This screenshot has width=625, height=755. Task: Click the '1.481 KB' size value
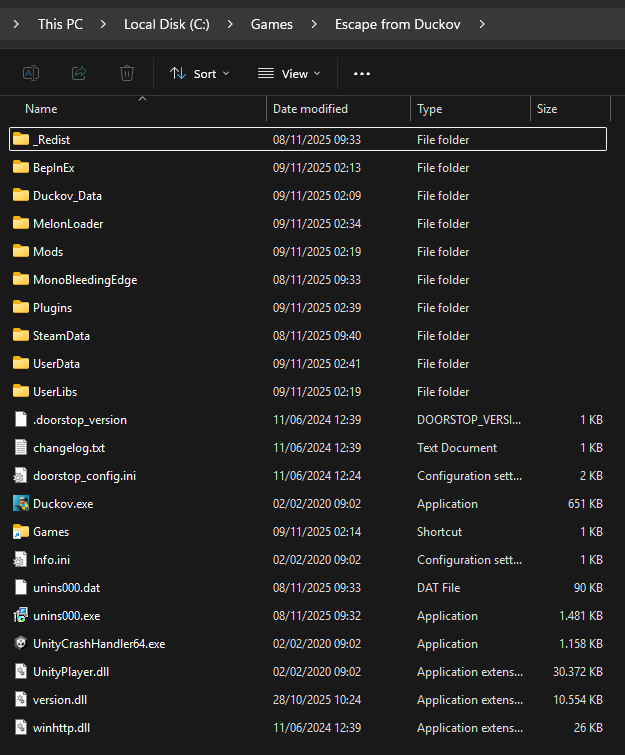pos(581,616)
